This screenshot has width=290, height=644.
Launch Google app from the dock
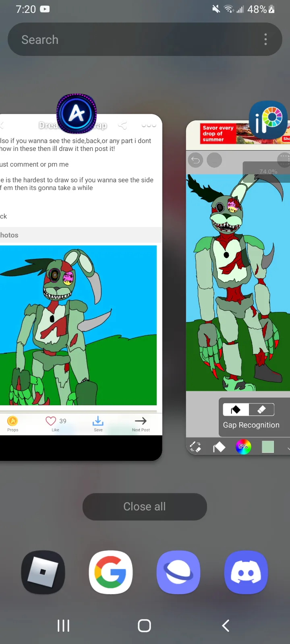pyautogui.click(x=111, y=572)
